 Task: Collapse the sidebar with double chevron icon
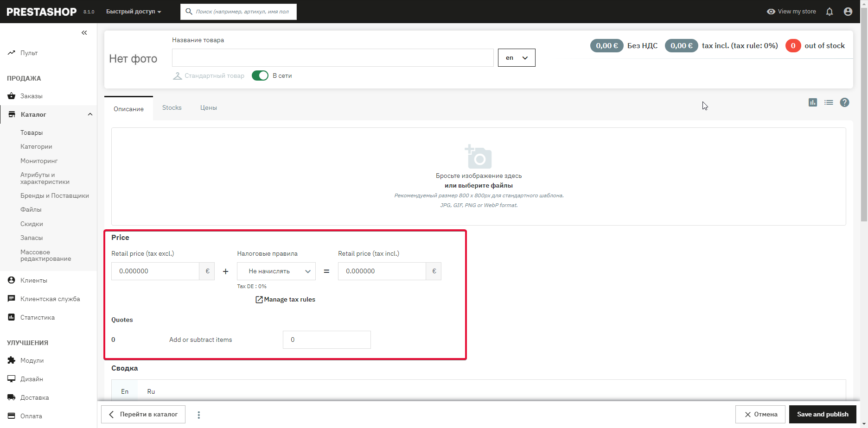[x=84, y=32]
